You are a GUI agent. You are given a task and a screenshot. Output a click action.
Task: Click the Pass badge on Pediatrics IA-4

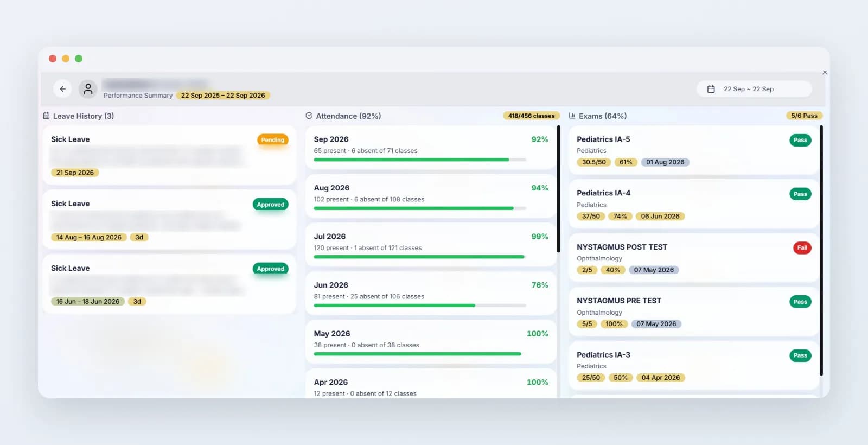800,194
